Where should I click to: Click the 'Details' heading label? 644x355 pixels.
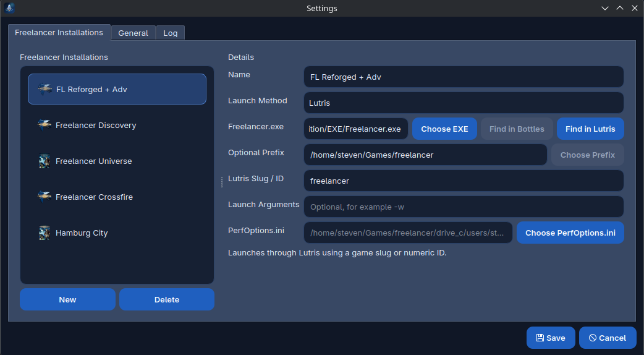tap(241, 57)
